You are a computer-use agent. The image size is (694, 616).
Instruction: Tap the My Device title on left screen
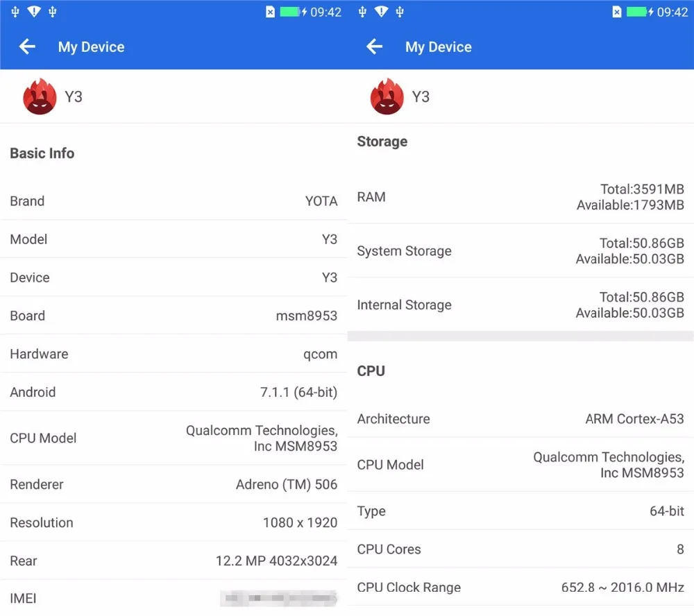91,47
